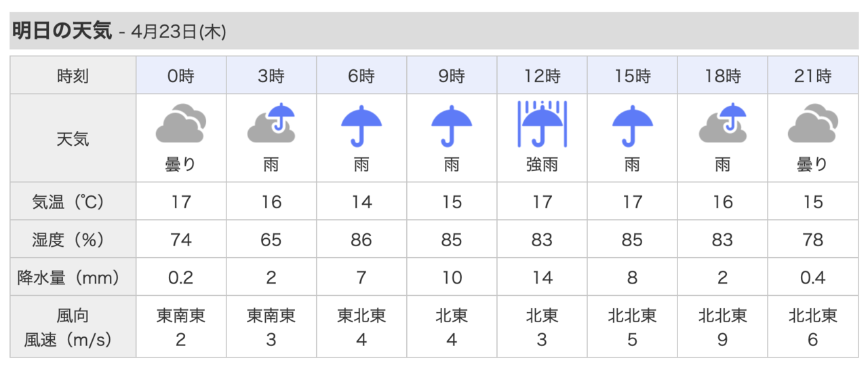Screen dimensions: 868x367
Task: Click the 強雨 weather text
Action: [542, 164]
